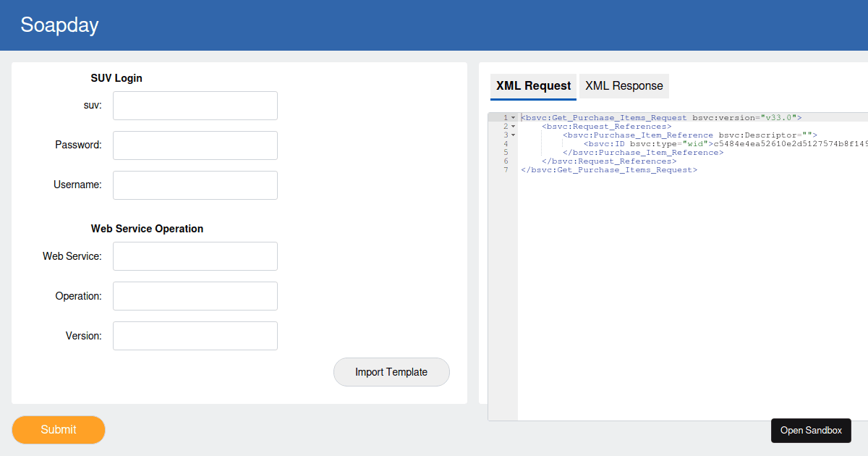868x456 pixels.
Task: Click the suv input field
Action: tap(195, 105)
